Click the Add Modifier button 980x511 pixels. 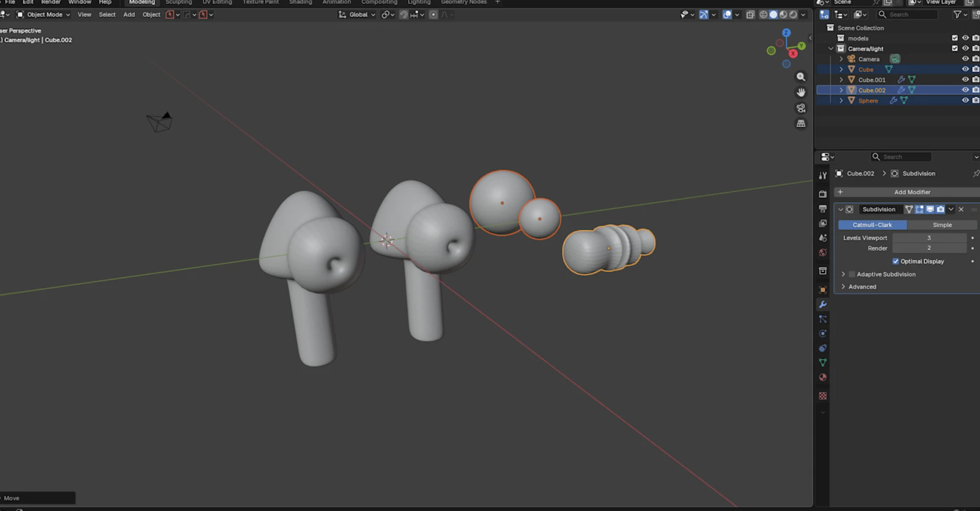point(912,192)
